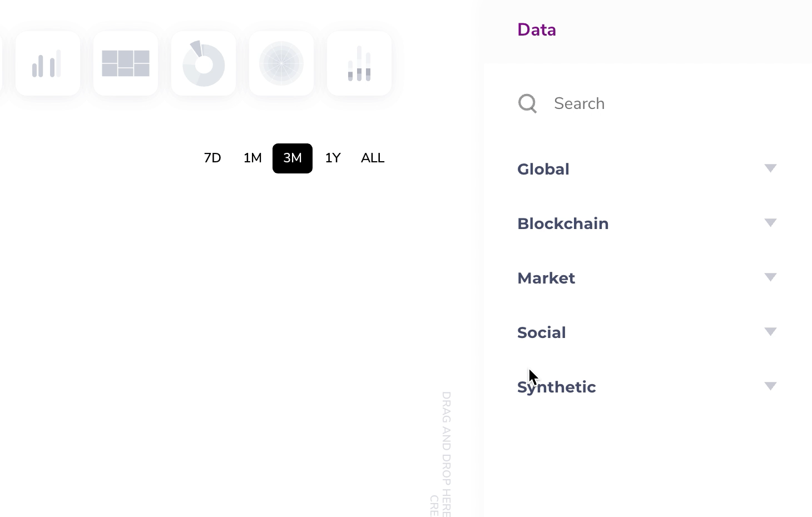Open the Data panel tab
812x517 pixels.
coord(537,30)
